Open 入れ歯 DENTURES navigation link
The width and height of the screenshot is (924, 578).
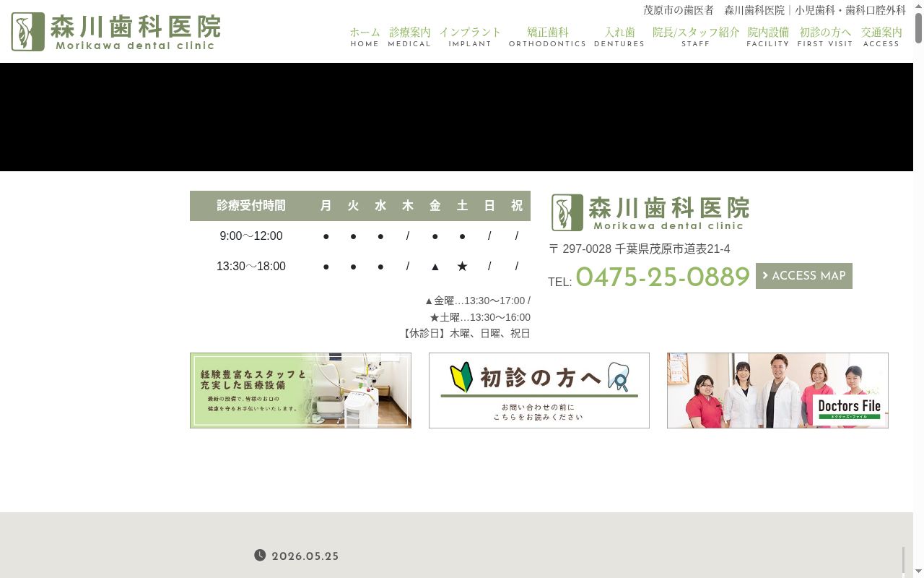click(x=619, y=37)
